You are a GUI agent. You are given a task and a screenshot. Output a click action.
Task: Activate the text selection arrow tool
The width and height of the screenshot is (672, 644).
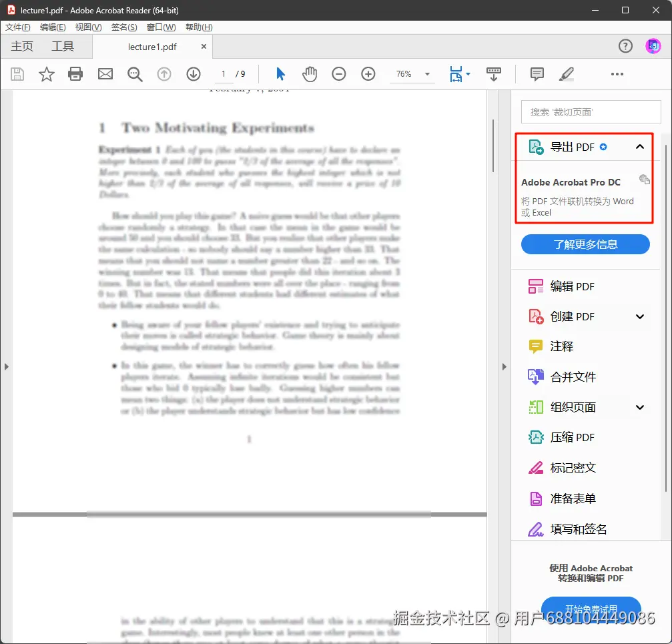(x=280, y=74)
